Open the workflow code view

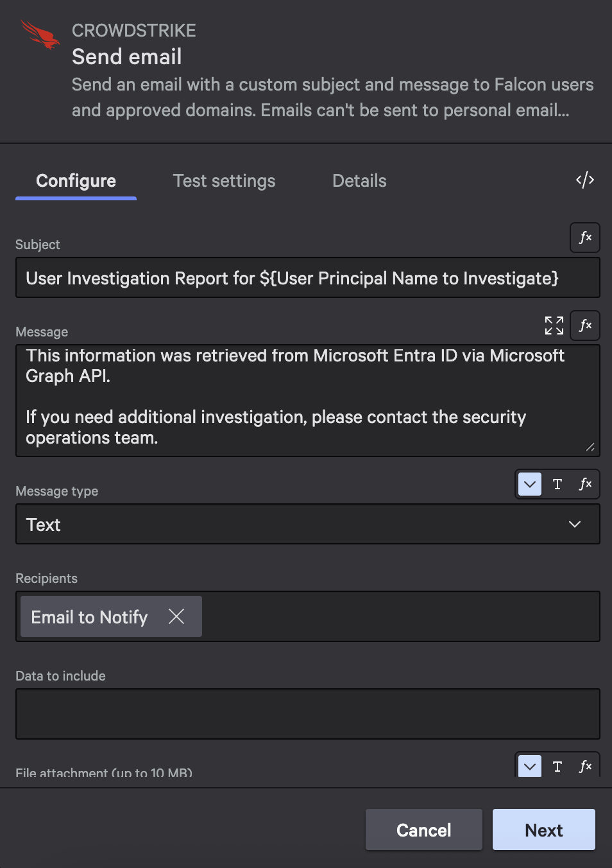[584, 180]
